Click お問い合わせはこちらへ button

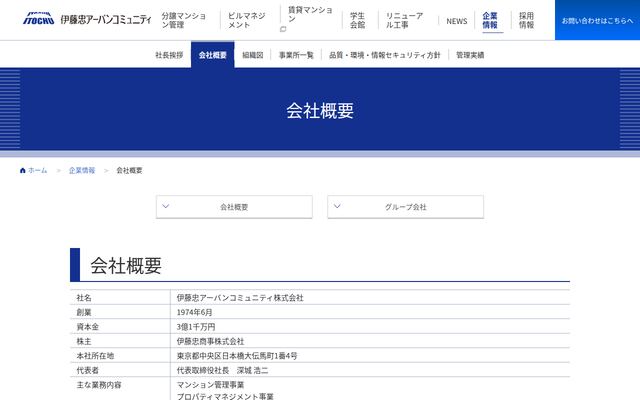[598, 20]
